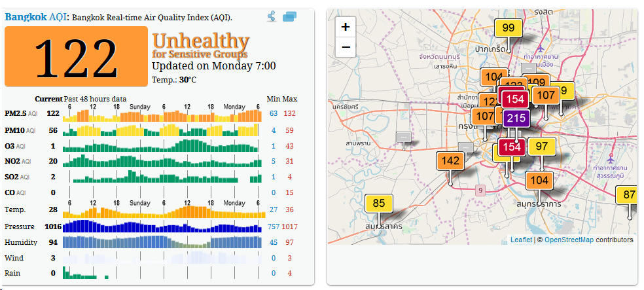Open the Leaflet attribution link

pyautogui.click(x=521, y=240)
